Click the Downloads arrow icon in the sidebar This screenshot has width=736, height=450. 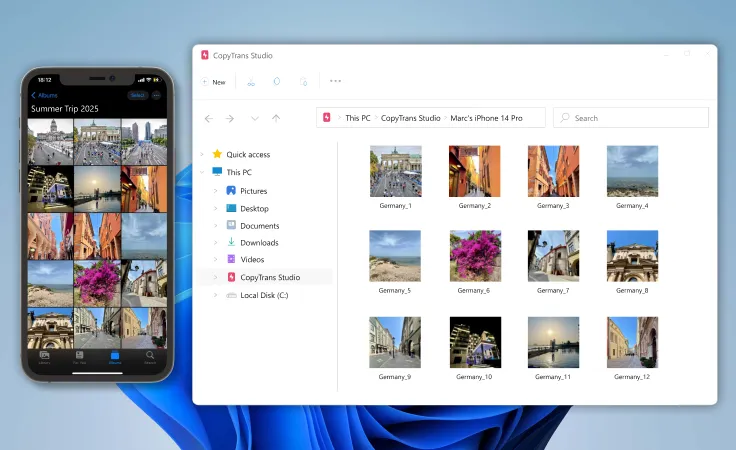231,242
